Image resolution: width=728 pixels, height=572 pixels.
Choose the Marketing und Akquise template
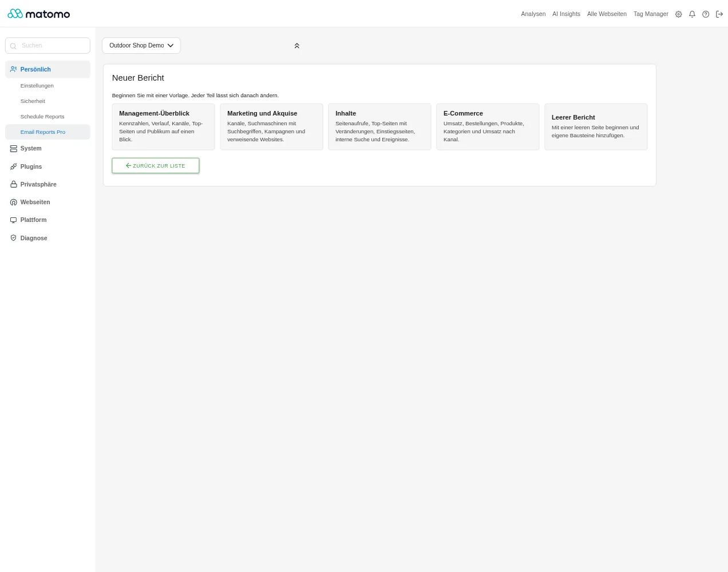click(x=271, y=127)
